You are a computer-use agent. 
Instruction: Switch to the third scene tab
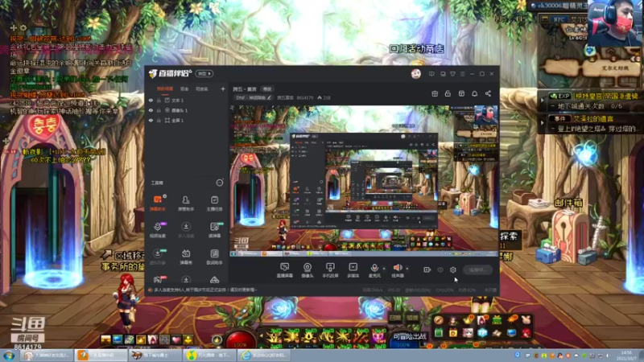tap(202, 89)
